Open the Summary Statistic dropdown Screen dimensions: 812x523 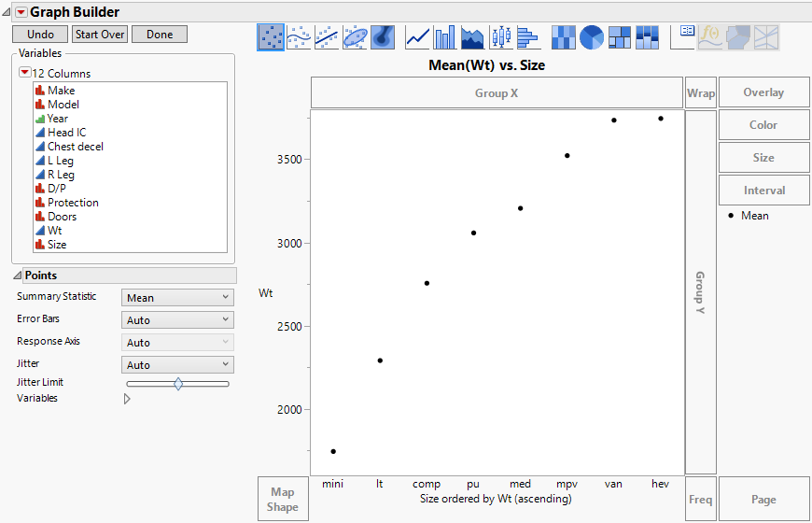[177, 298]
